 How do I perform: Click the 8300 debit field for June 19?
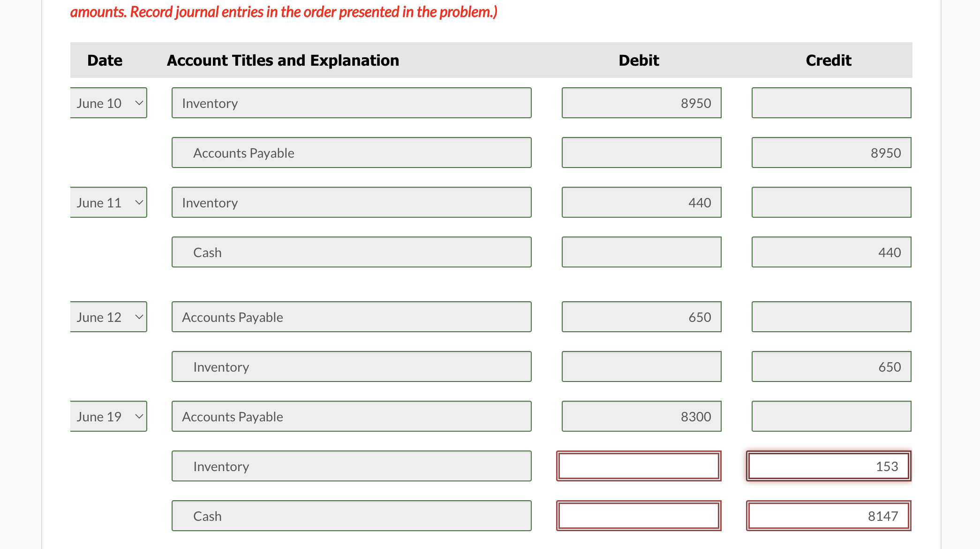click(x=641, y=416)
